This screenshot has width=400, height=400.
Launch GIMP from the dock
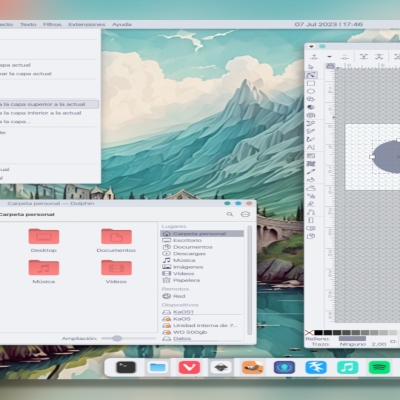[253, 367]
